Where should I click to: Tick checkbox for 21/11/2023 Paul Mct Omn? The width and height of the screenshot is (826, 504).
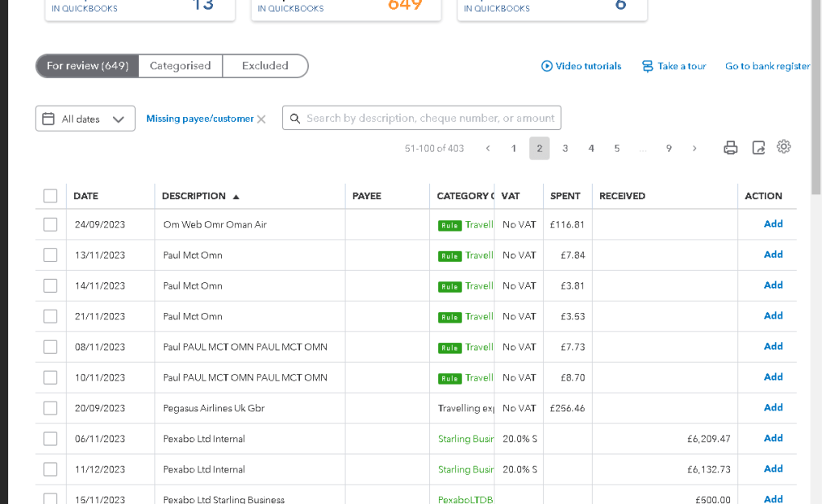point(50,316)
